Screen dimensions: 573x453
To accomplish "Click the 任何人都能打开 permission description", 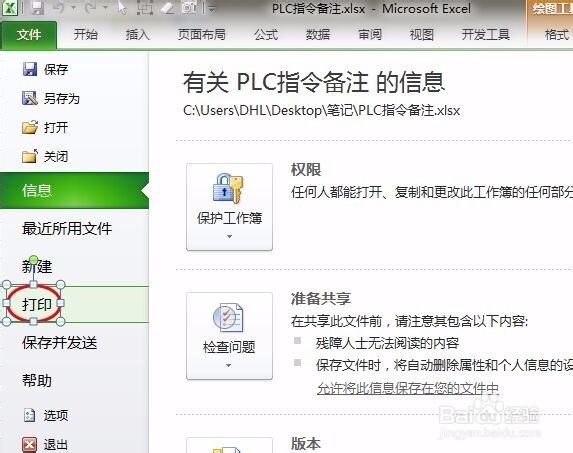I will pos(432,192).
